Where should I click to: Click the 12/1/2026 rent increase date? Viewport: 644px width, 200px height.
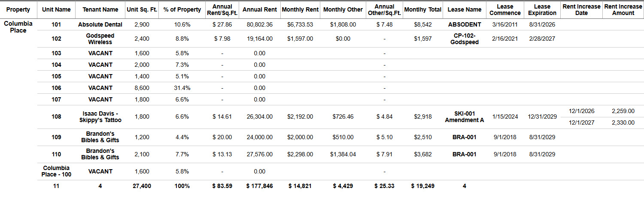click(x=581, y=111)
